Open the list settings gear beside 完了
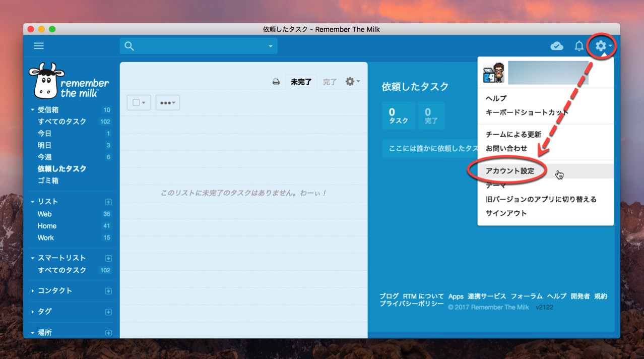 [x=352, y=81]
